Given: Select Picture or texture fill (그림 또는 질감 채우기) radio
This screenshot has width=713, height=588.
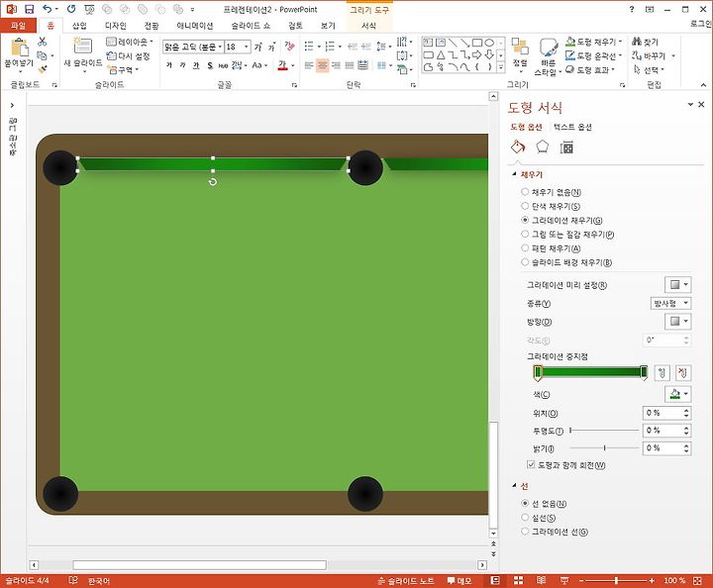Looking at the screenshot, I should tap(525, 234).
